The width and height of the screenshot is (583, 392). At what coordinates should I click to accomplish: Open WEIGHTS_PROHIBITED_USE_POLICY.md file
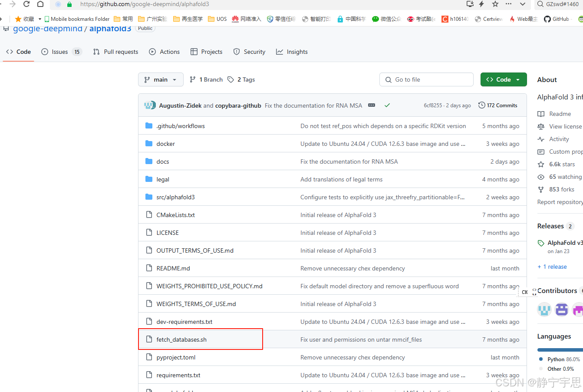click(x=209, y=286)
